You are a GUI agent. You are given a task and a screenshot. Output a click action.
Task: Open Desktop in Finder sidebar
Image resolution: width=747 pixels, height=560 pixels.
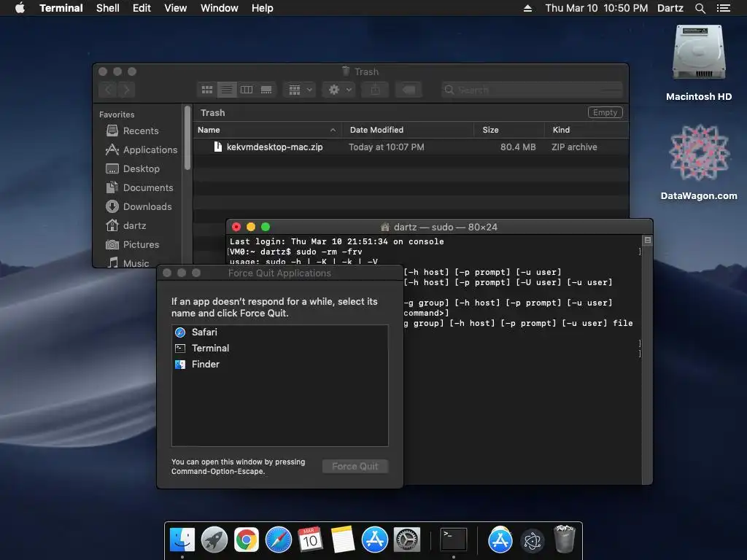click(133, 168)
